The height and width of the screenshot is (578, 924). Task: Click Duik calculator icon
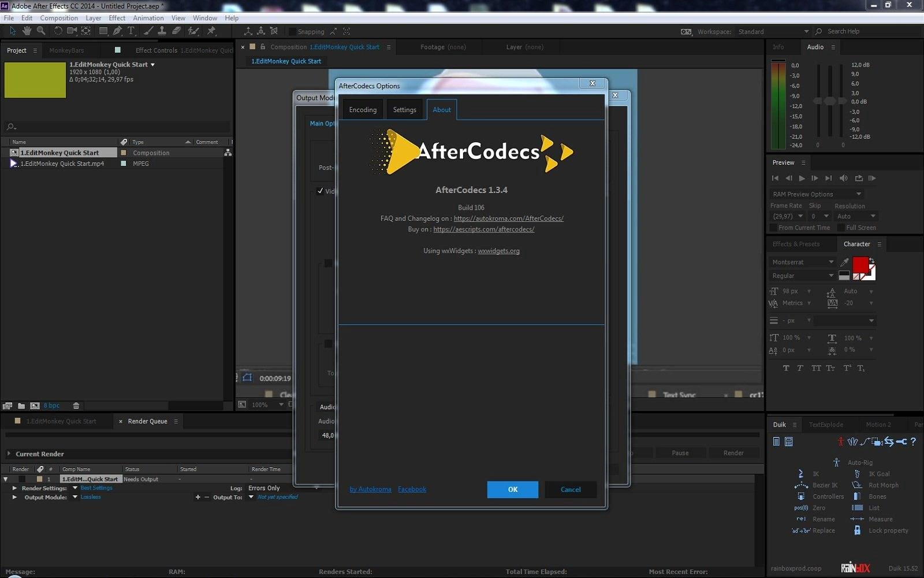789,442
